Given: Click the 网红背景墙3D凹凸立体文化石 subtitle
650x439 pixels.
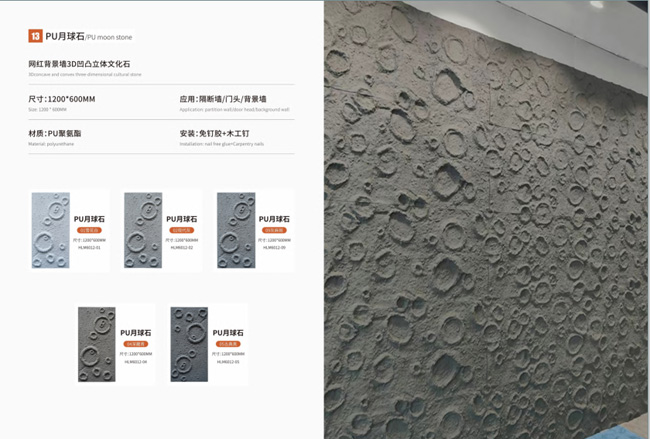Looking at the screenshot, I should 79,64.
